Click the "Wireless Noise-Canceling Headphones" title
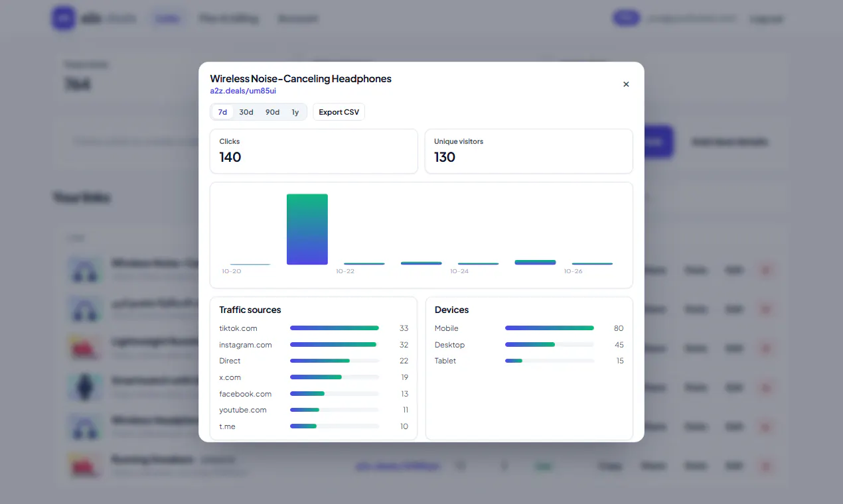843x504 pixels. click(301, 79)
